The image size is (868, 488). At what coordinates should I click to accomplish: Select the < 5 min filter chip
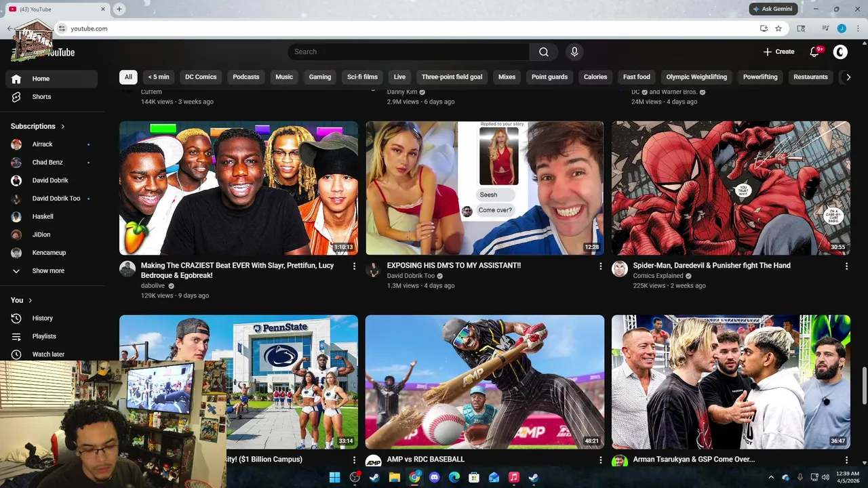pos(159,77)
